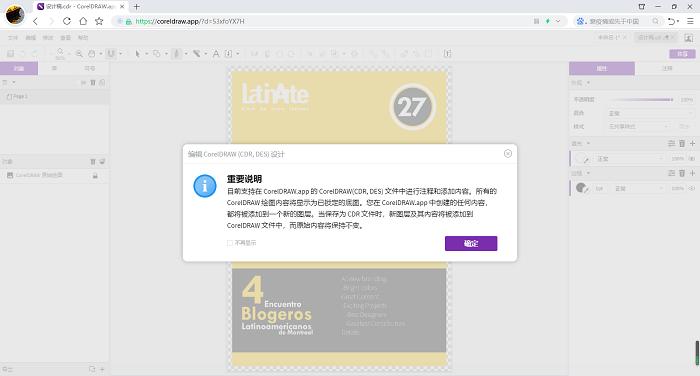Expand the brush tool dropdown arrow
Viewport: 700px width, 376px height.
click(x=206, y=54)
